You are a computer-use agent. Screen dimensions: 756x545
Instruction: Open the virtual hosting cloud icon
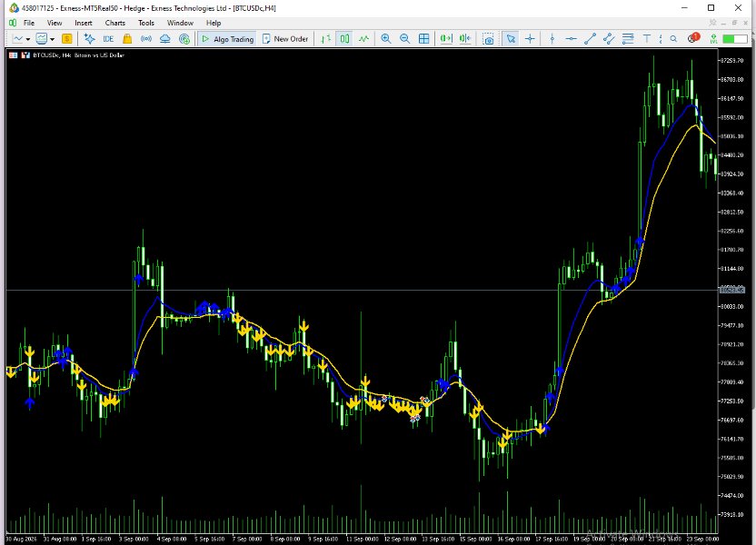point(164,38)
